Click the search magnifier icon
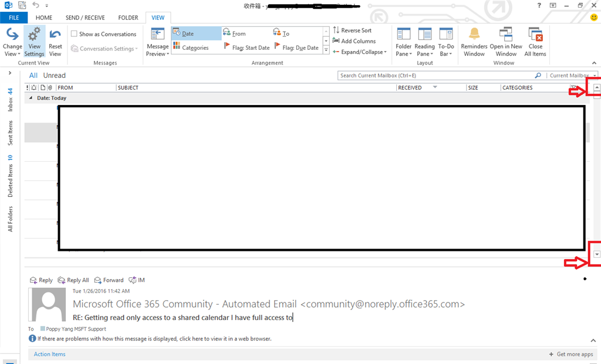601x364 pixels. coord(538,76)
